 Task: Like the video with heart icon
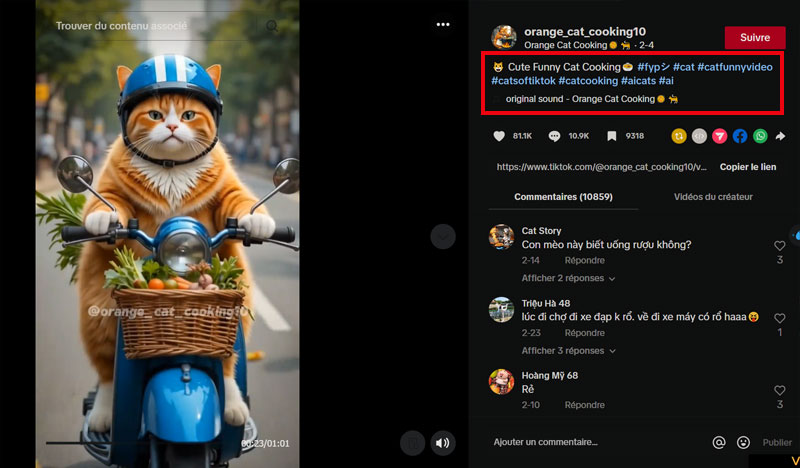[x=499, y=136]
